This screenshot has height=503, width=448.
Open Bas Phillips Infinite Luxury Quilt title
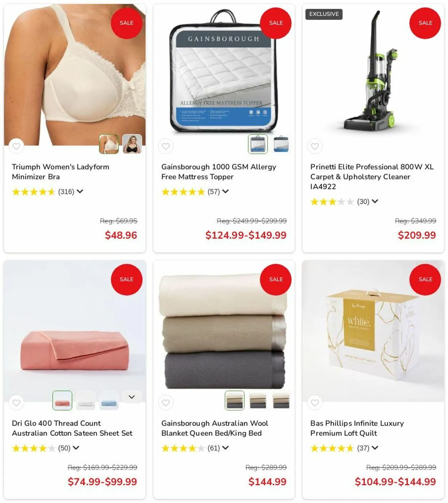pyautogui.click(x=357, y=428)
